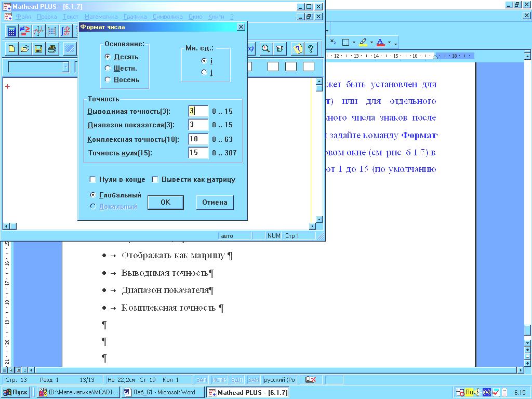Screen dimensions: 532x399
Task: Click the first empty box button in Mathcad
Action: (273, 66)
